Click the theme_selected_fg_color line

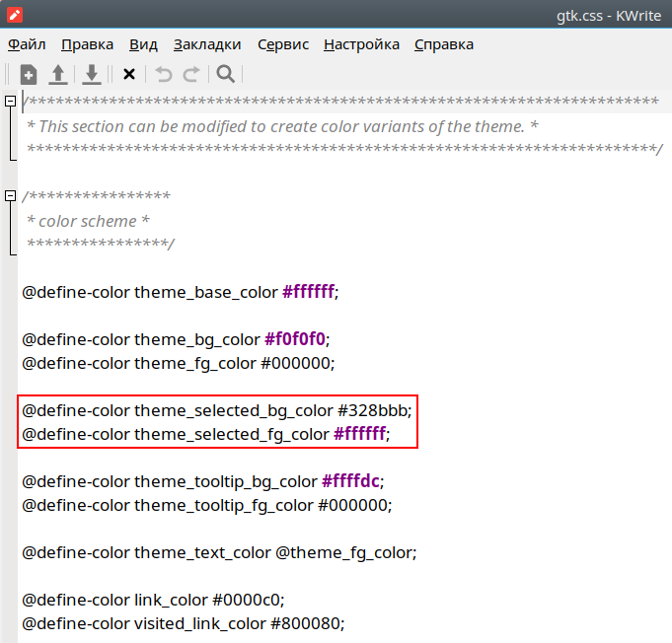tap(206, 434)
